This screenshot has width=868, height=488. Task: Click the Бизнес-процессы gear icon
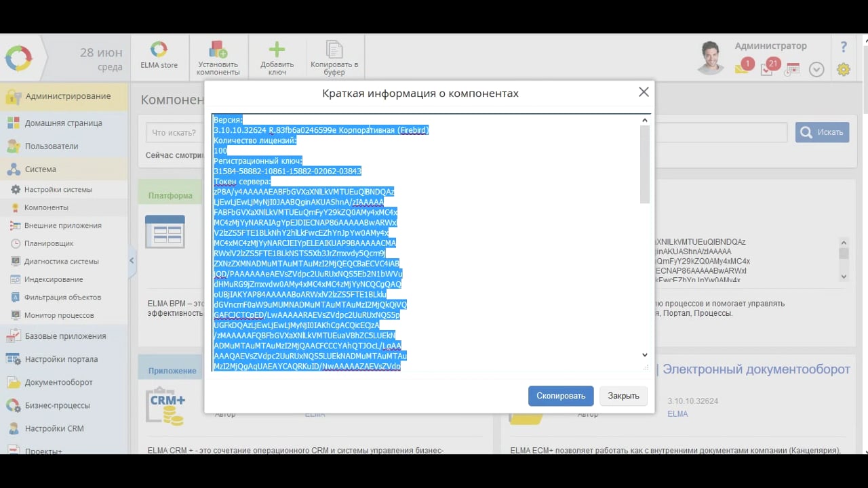(13, 405)
